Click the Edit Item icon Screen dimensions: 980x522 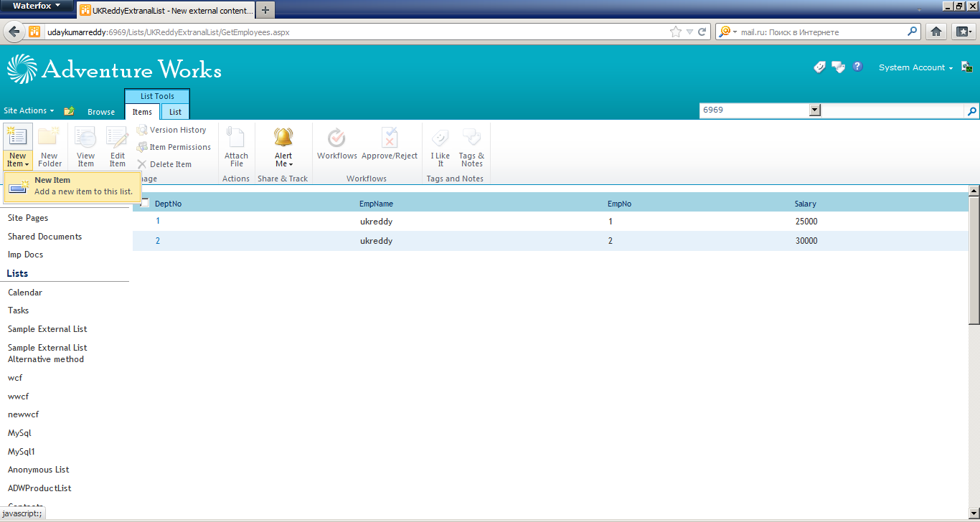117,136
